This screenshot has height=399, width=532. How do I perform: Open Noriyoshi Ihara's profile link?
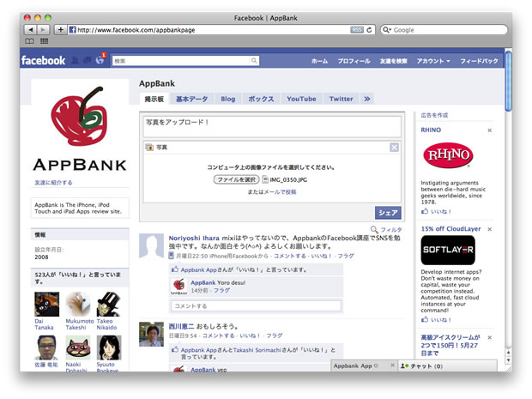coord(194,239)
